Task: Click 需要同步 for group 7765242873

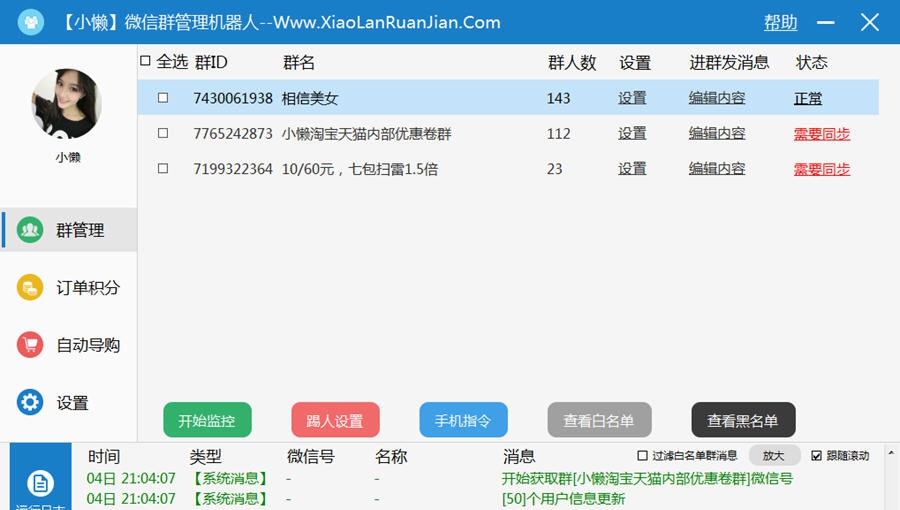Action: (x=821, y=134)
